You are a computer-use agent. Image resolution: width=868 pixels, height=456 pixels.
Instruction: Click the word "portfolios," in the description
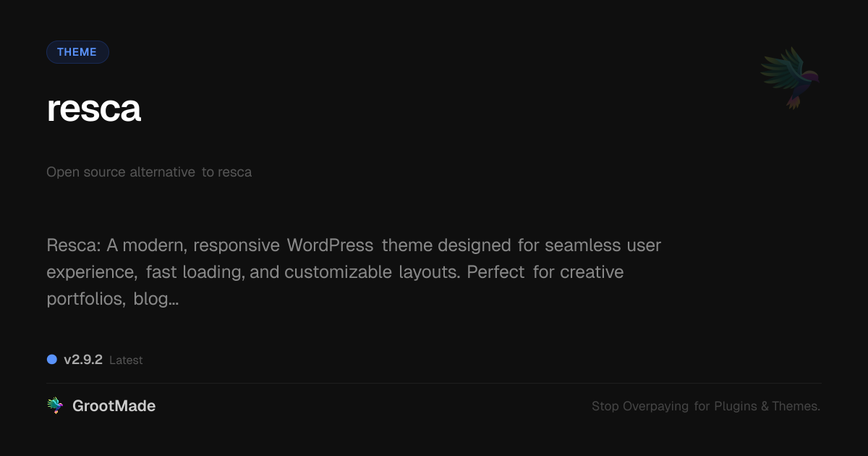click(x=86, y=299)
